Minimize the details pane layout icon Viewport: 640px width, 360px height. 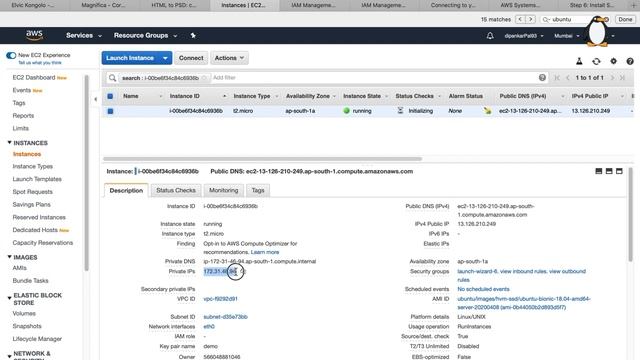click(599, 171)
